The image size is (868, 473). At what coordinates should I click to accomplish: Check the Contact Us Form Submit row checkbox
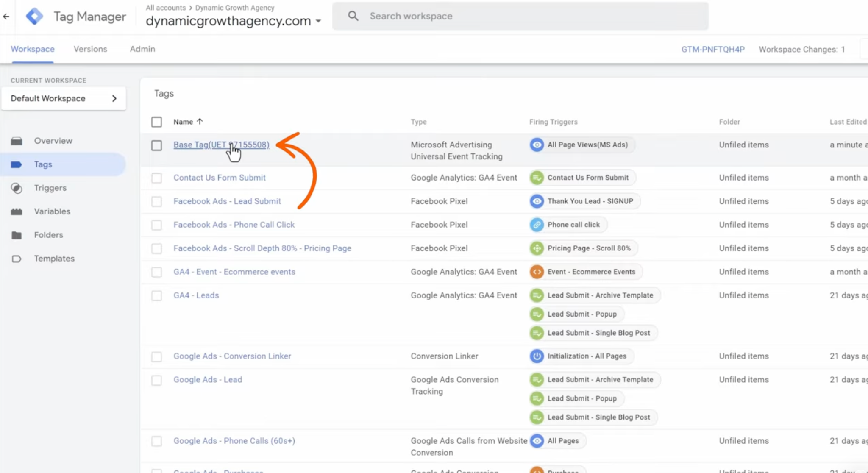157,178
